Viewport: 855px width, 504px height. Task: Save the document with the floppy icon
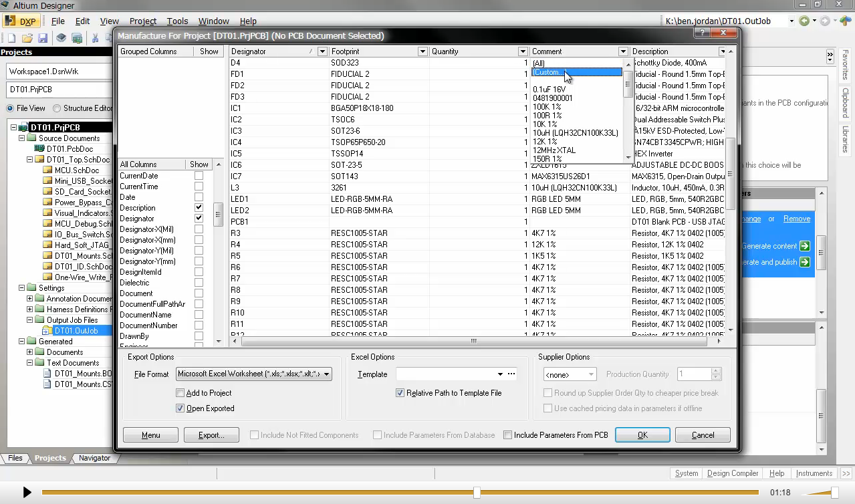[x=43, y=38]
